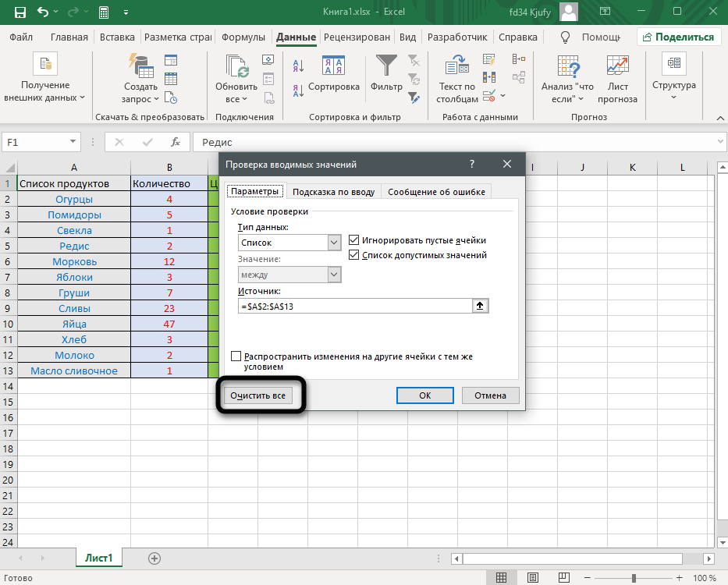Click the Отмена button in the dialog
This screenshot has height=585, width=728.
[x=490, y=395]
